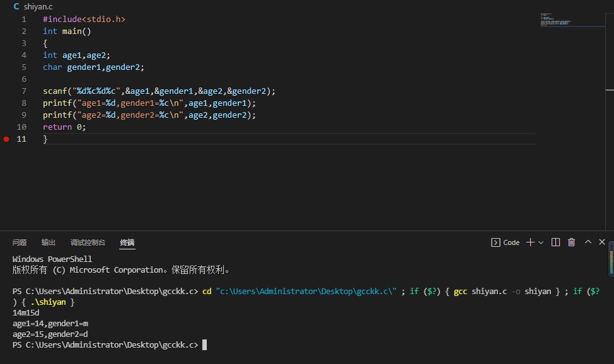This screenshot has height=364, width=614.
Task: Click the Code terminal profile icon
Action: [x=496, y=242]
